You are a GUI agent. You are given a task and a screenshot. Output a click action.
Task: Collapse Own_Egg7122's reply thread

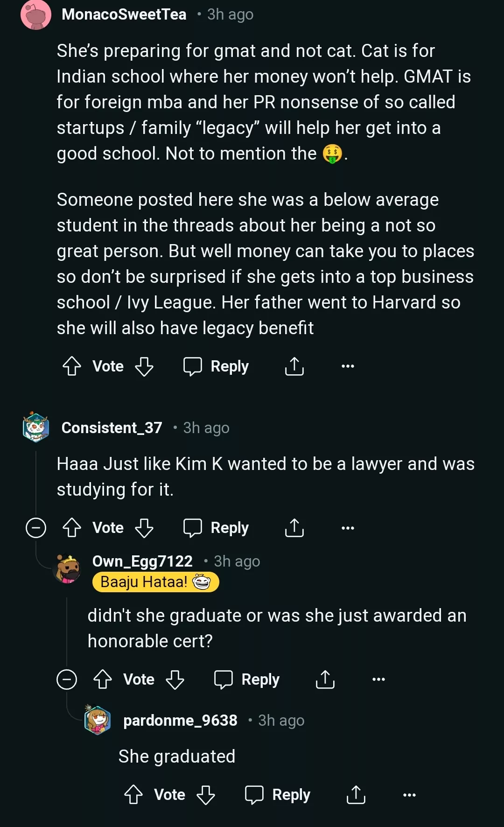point(68,680)
